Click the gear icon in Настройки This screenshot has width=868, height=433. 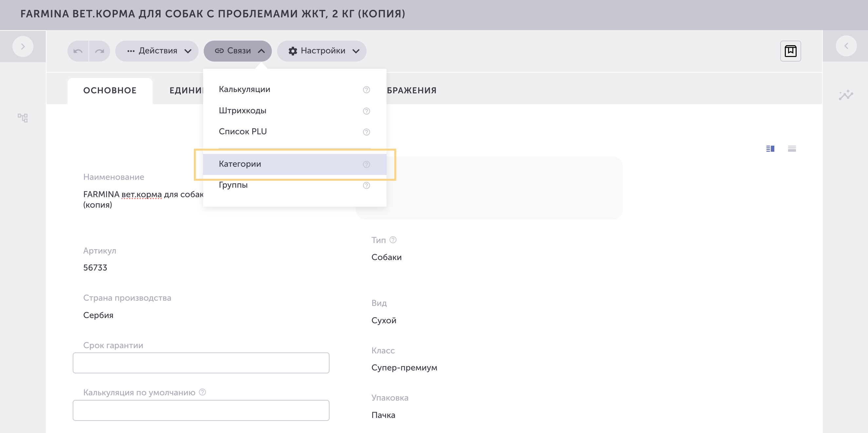(292, 51)
